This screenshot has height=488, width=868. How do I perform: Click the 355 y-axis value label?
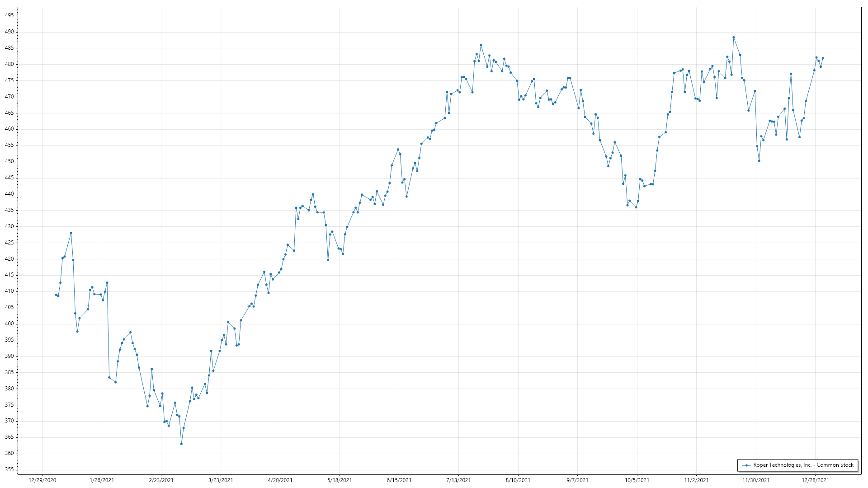pyautogui.click(x=9, y=469)
